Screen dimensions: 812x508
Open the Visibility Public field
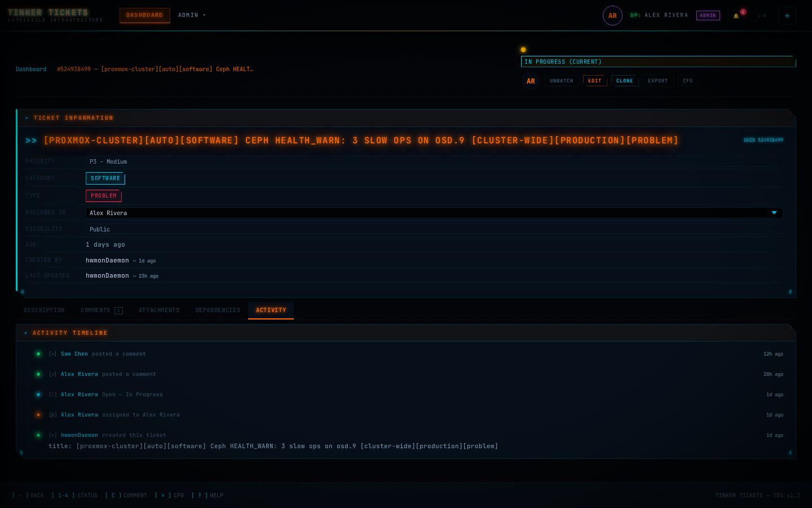click(434, 229)
